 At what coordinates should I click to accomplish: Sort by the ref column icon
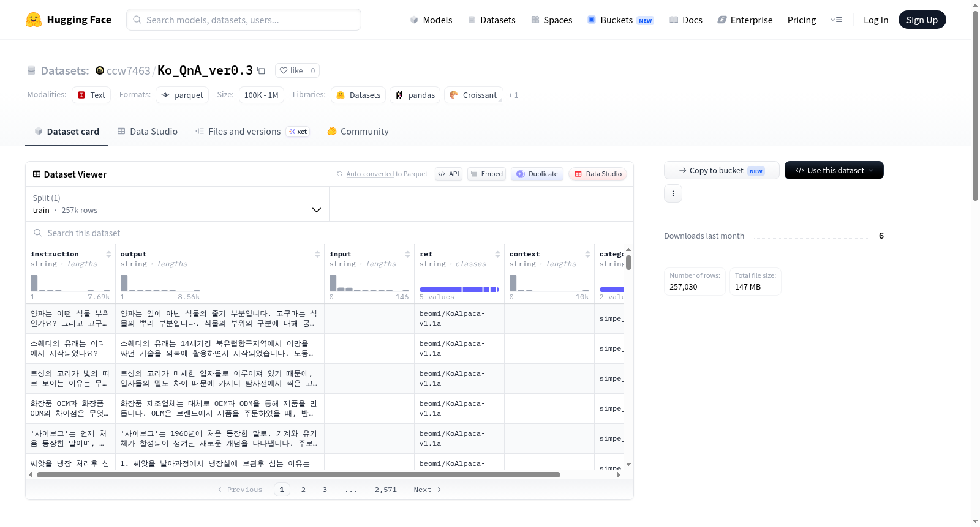pos(497,254)
